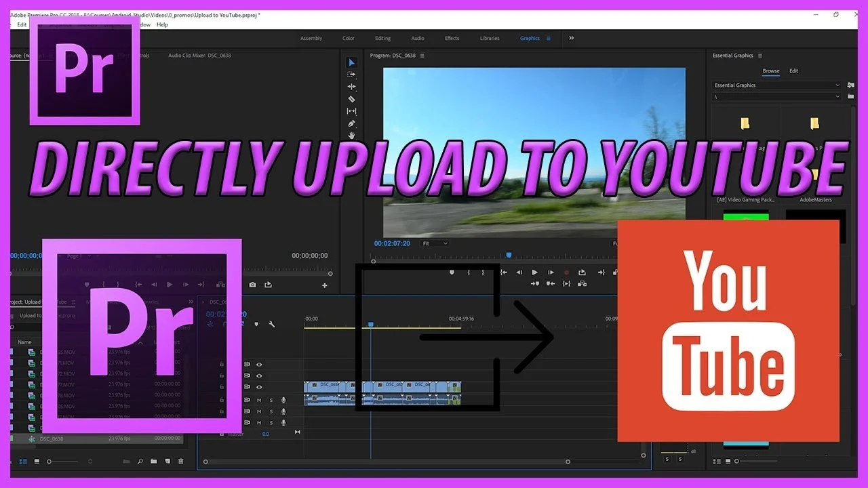The image size is (868, 488).
Task: Toggle eye on uppermost video track
Action: click(x=259, y=365)
